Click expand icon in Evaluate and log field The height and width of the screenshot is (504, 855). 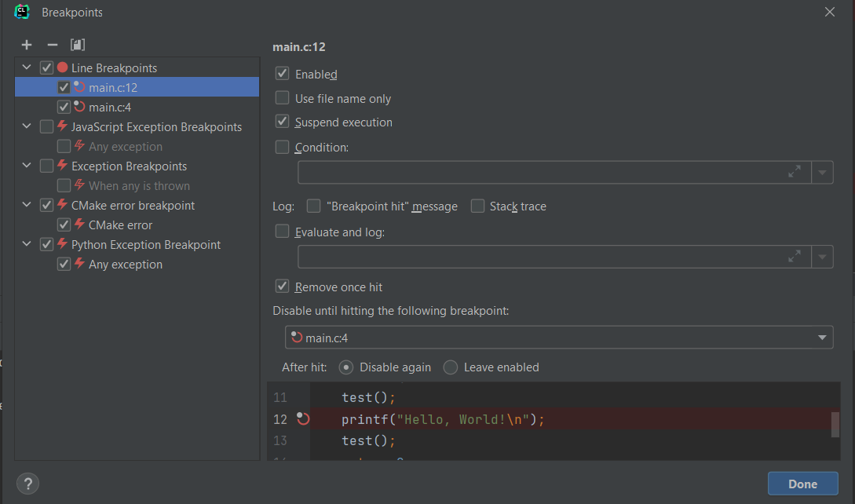[x=795, y=256]
